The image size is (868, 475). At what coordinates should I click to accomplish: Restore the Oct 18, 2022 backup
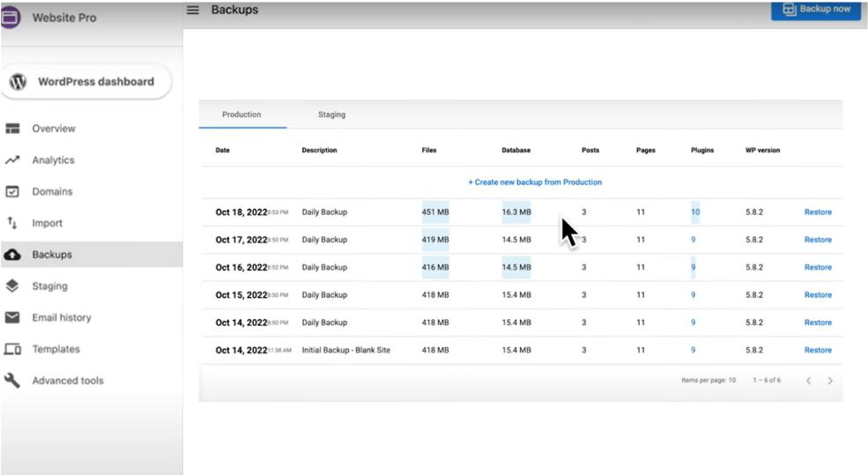tap(818, 212)
